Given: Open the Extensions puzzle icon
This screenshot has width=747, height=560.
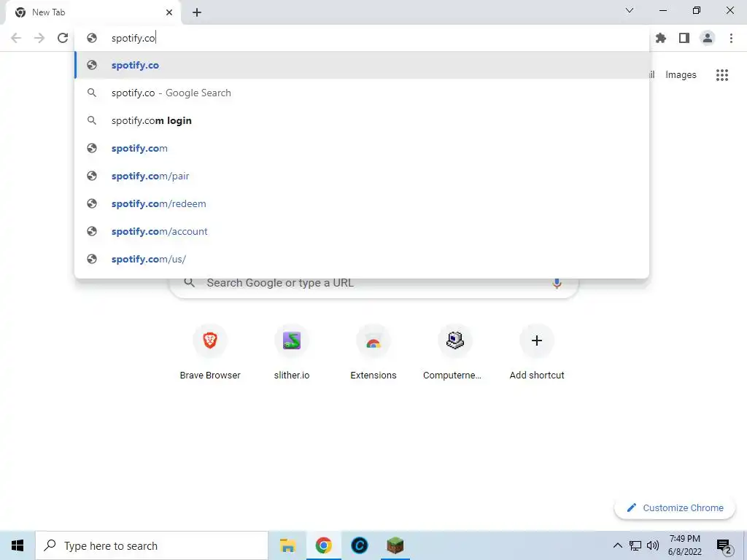Looking at the screenshot, I should pos(661,38).
